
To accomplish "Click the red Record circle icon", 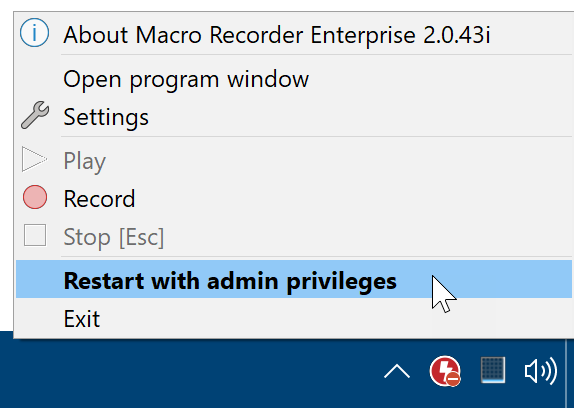I will [x=35, y=197].
